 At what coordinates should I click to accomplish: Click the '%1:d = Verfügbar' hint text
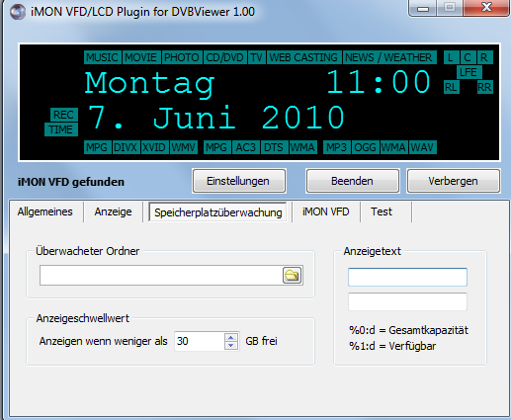(392, 346)
